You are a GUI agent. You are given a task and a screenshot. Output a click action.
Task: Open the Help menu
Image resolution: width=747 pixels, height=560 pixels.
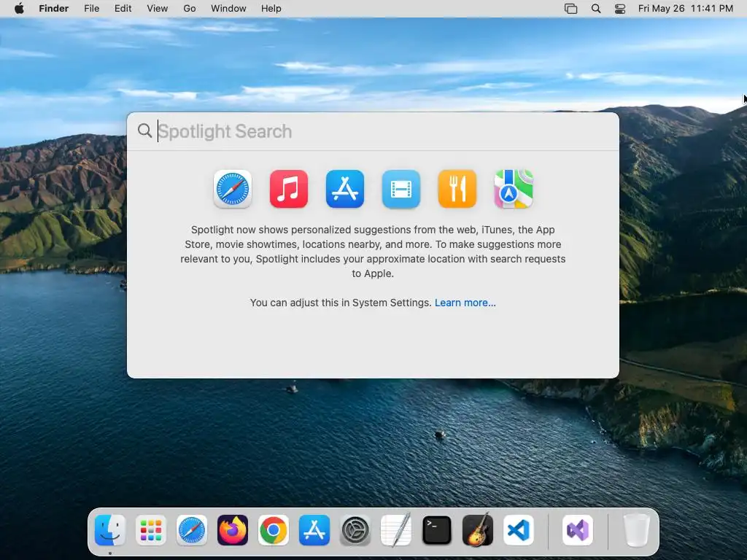271,9
